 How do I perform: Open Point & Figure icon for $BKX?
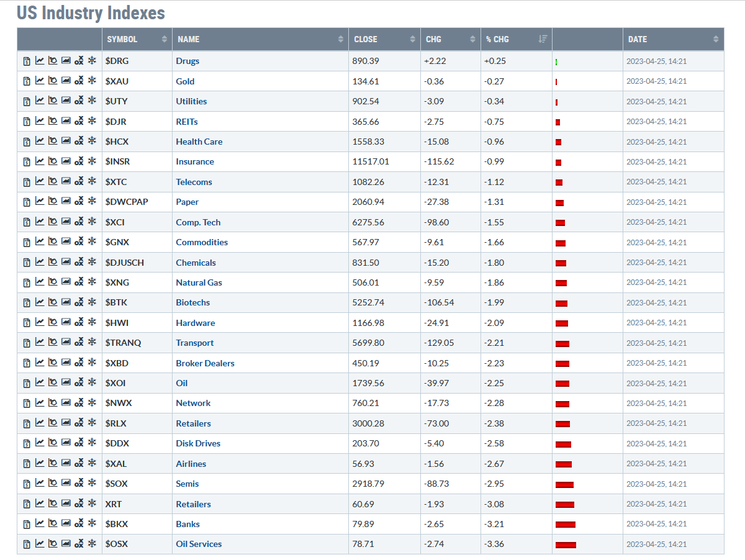tap(79, 524)
